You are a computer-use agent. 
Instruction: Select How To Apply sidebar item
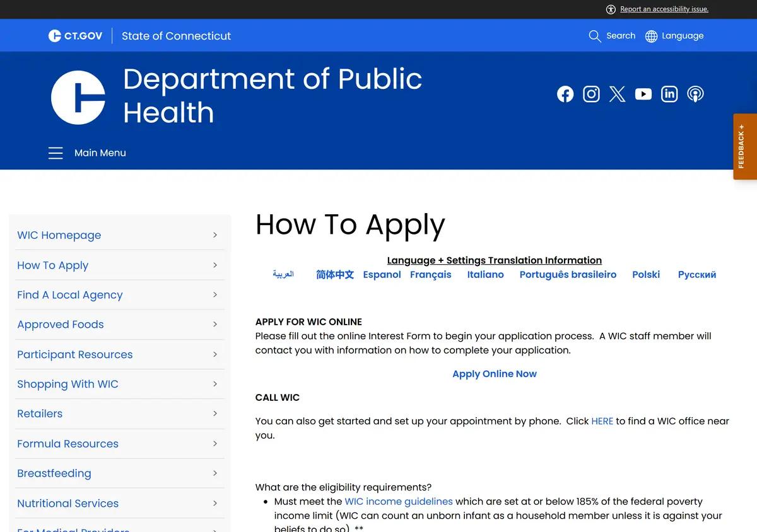52,265
